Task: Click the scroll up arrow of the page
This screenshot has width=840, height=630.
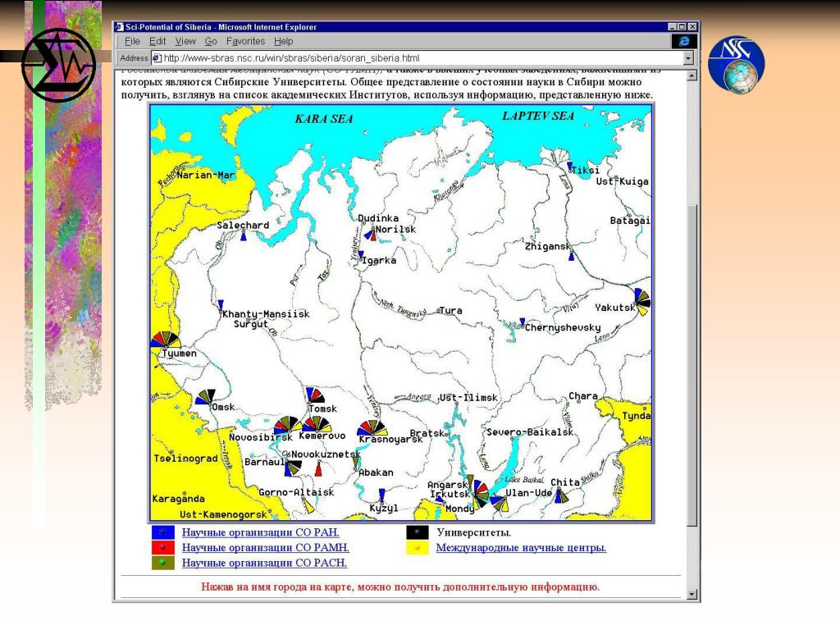Action: point(692,75)
